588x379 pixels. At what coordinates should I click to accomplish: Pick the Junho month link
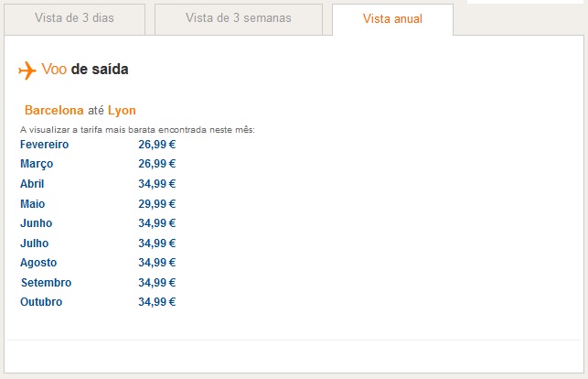point(36,223)
